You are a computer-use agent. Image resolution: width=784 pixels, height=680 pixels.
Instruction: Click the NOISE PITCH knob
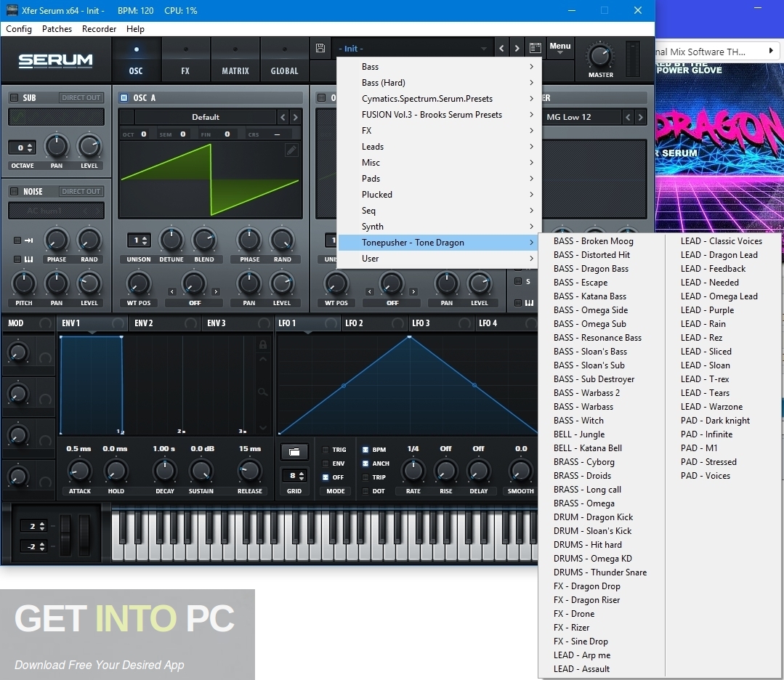[x=23, y=283]
